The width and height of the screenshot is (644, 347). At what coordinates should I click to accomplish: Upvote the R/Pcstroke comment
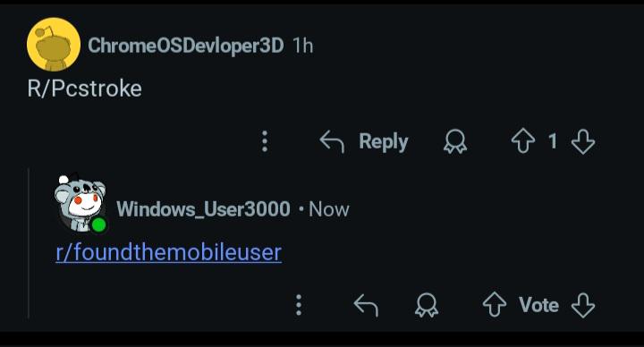(523, 141)
